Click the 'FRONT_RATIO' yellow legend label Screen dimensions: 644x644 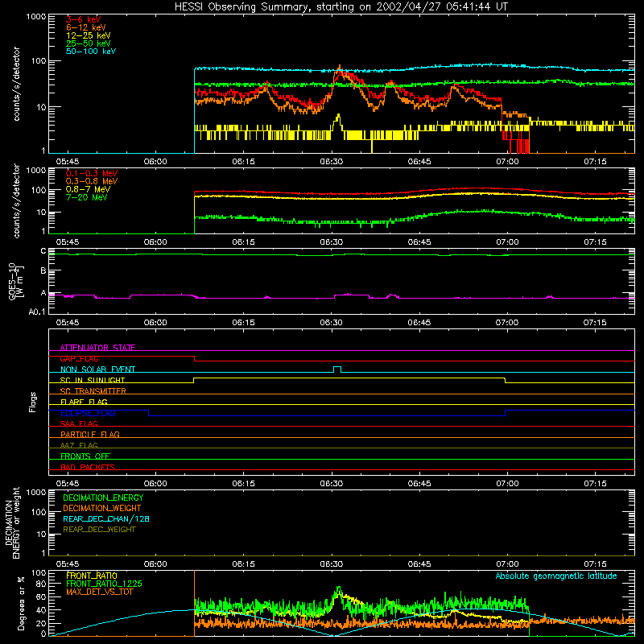92,576
